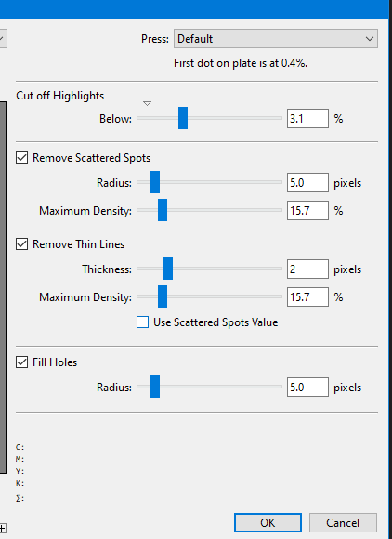Open the partially visible dropdown at top left
The height and width of the screenshot is (539, 392).
(3, 39)
